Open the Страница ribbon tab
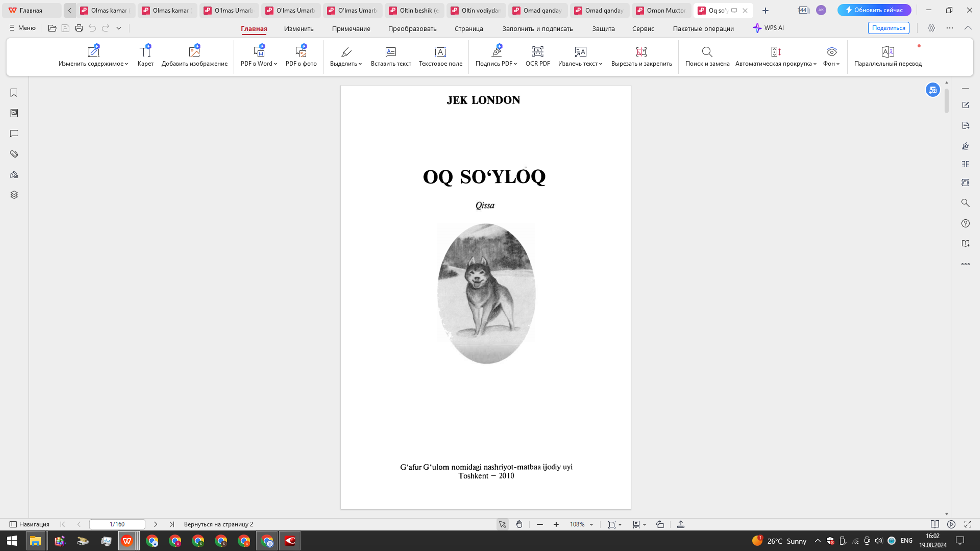This screenshot has height=551, width=980. click(x=469, y=29)
